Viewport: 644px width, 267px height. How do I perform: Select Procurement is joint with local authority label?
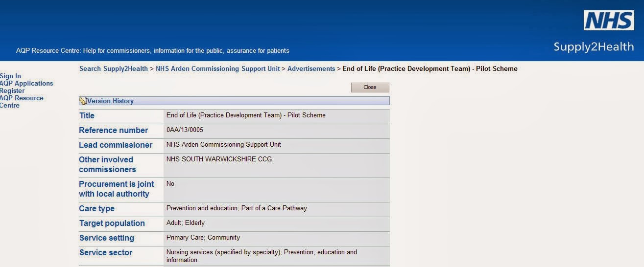117,189
